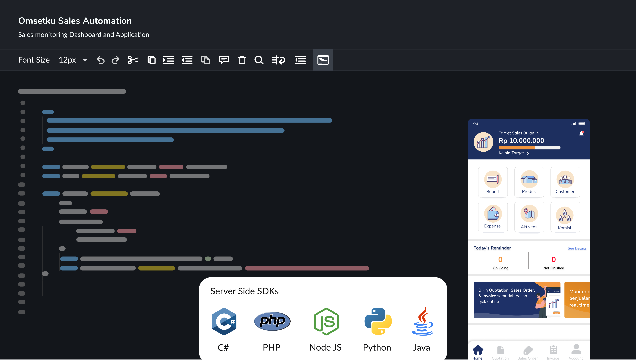Add a comment using the speech bubble icon
Screen dimensions: 636x364
pos(224,60)
